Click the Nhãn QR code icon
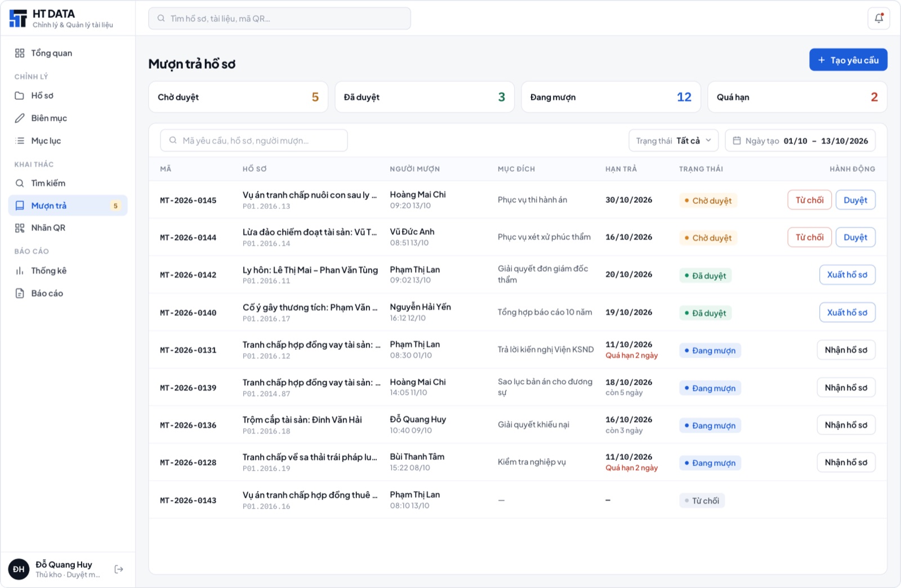 pyautogui.click(x=20, y=228)
